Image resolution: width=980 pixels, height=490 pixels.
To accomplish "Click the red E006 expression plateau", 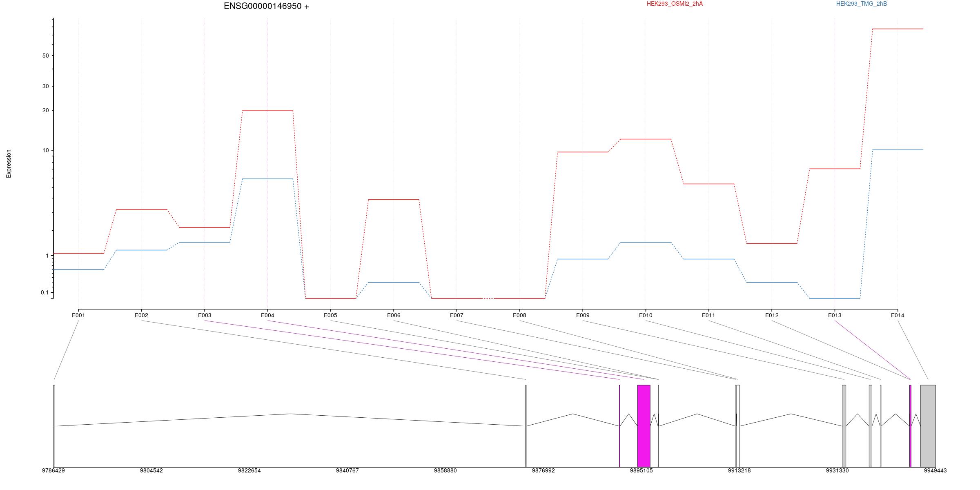I will pos(394,200).
